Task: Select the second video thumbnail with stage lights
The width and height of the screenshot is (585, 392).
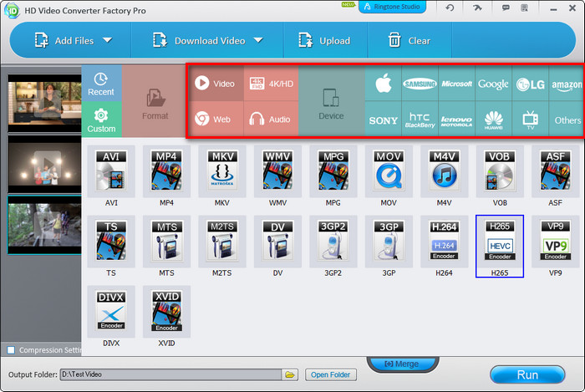Action: [45, 164]
